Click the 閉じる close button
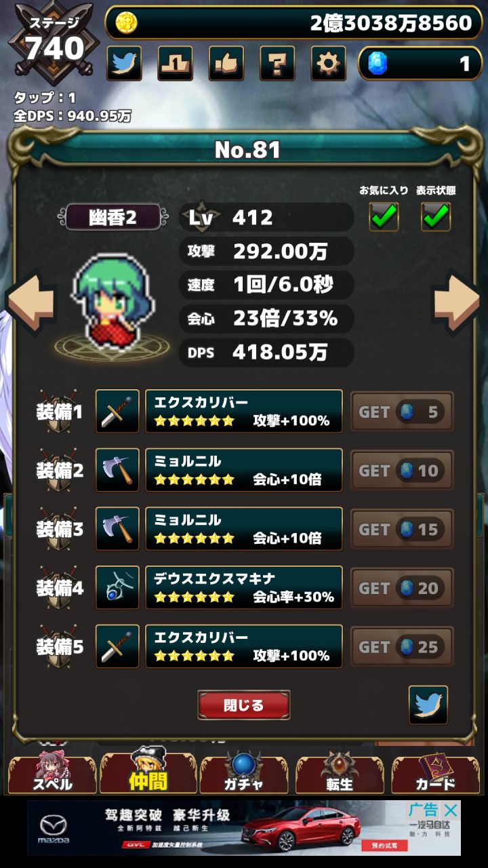488x868 pixels. (x=244, y=705)
